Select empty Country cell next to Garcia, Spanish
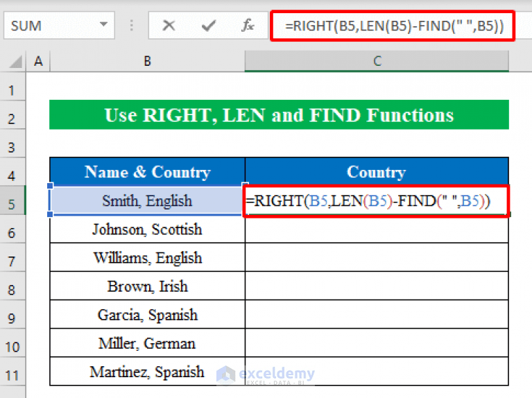The image size is (532, 398). [377, 315]
